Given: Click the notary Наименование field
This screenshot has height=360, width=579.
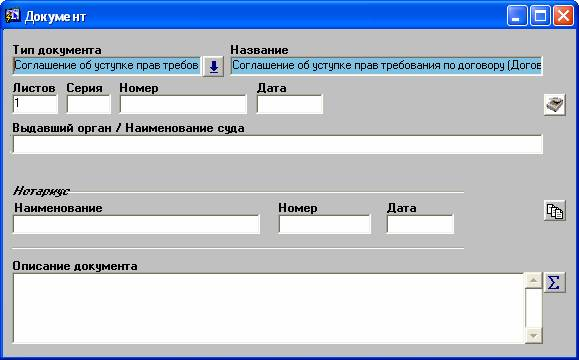Looking at the screenshot, I should pos(136,224).
